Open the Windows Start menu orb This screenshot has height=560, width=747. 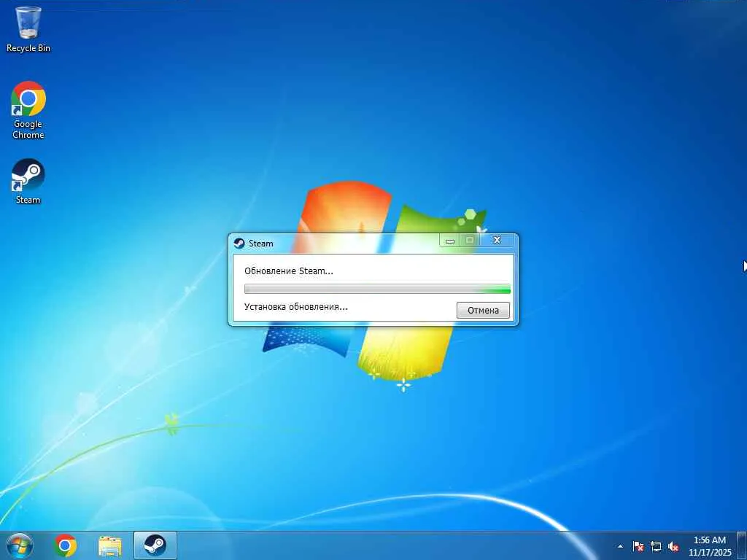[19, 545]
